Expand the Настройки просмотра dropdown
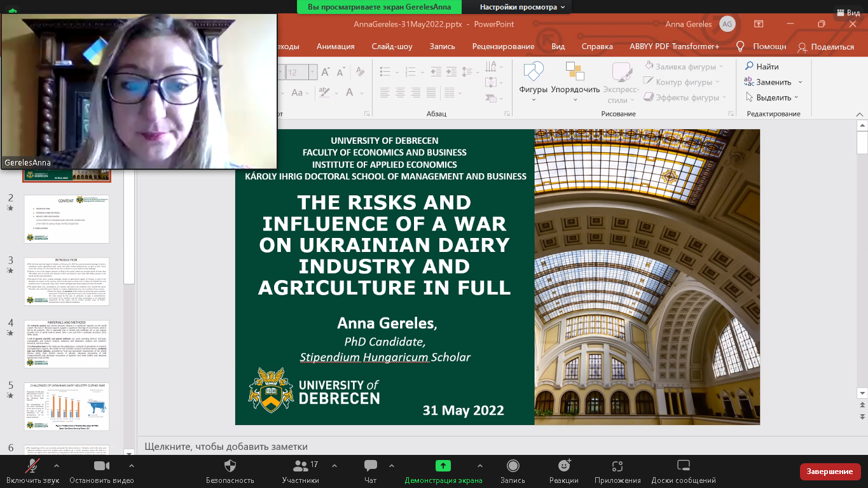 click(522, 7)
